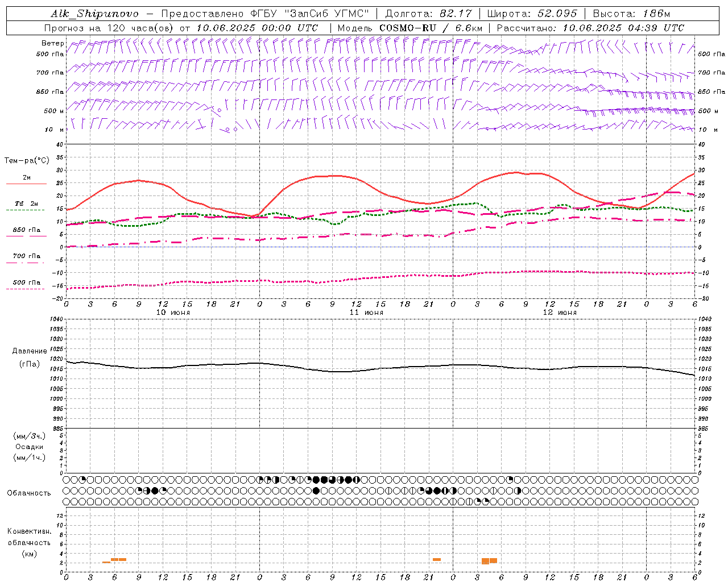Viewport: 728px width, 582px height.
Task: Click the 'Осадки' precipitation label
Action: 30,447
